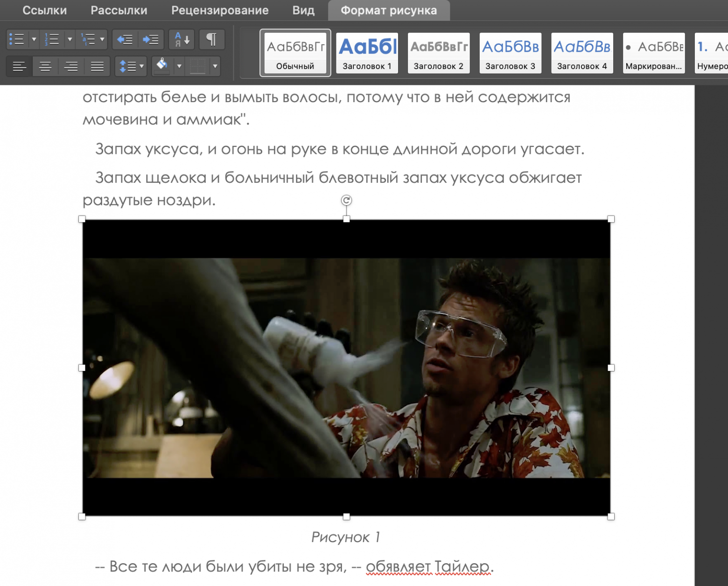This screenshot has height=586, width=728.
Task: Apply borders to the paragraph
Action: coord(198,66)
